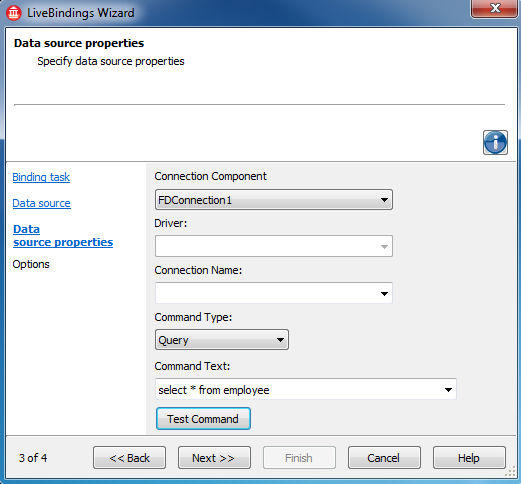The image size is (521, 484).
Task: Open Help for the wizard
Action: click(469, 458)
